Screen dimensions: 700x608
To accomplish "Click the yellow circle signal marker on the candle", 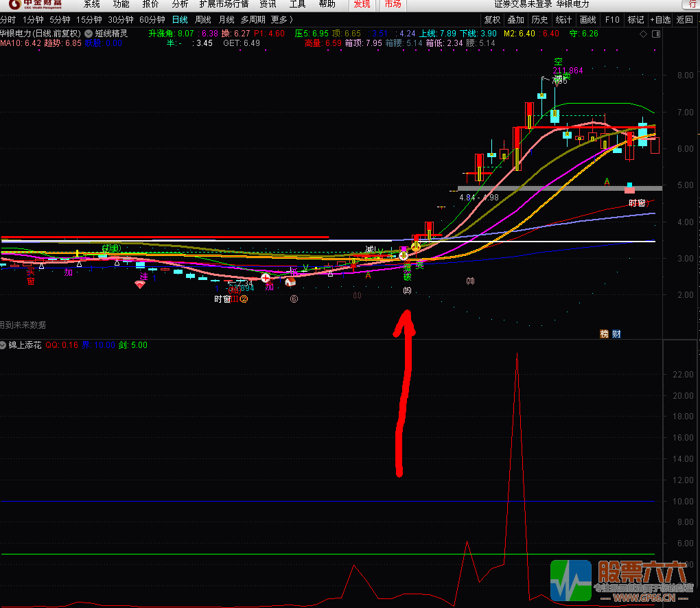I will tap(416, 246).
